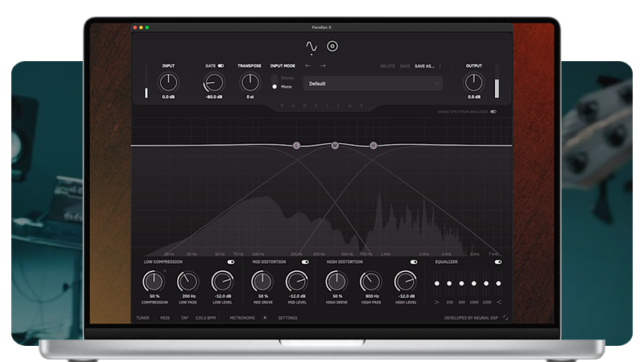Viewport: 644px width, 362px height.
Task: Click the Compression knob
Action: pyautogui.click(x=153, y=282)
